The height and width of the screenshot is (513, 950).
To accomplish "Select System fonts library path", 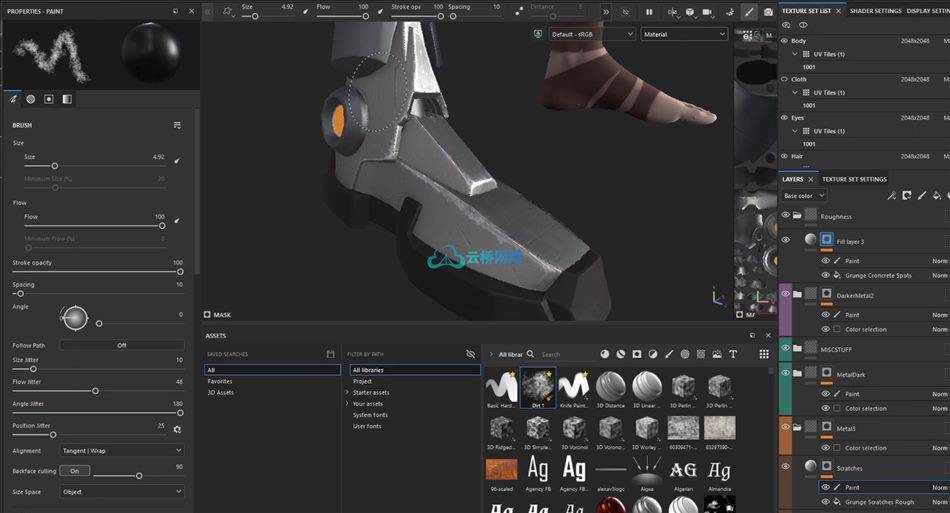I will (370, 415).
